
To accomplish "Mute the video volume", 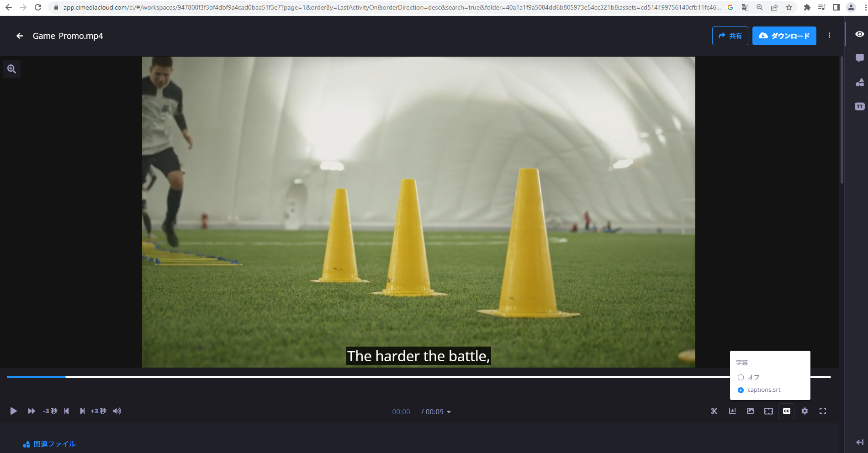I will tap(117, 411).
